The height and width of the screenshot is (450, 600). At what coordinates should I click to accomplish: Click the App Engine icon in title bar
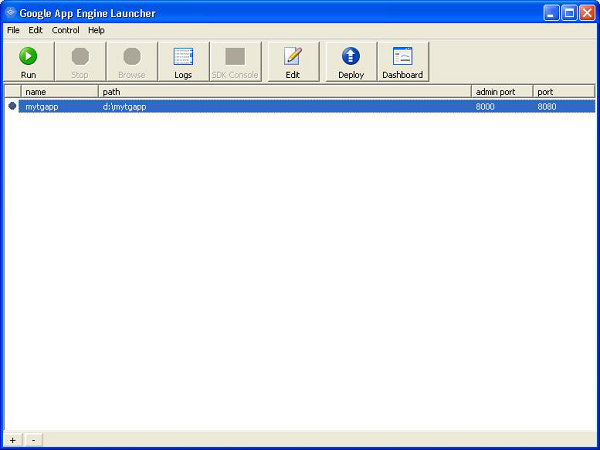10,13
